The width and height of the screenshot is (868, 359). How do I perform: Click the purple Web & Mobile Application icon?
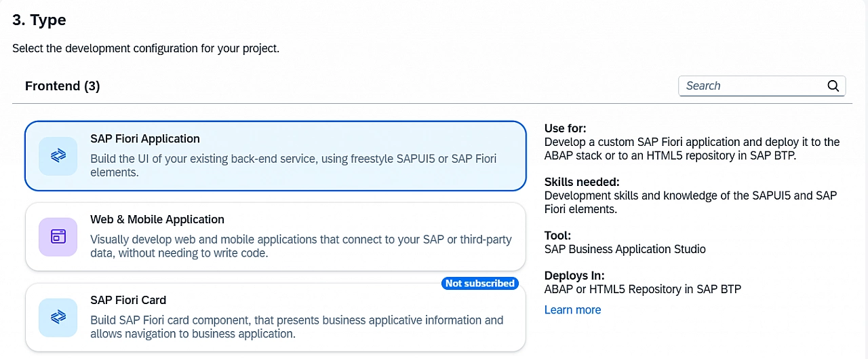tap(58, 237)
